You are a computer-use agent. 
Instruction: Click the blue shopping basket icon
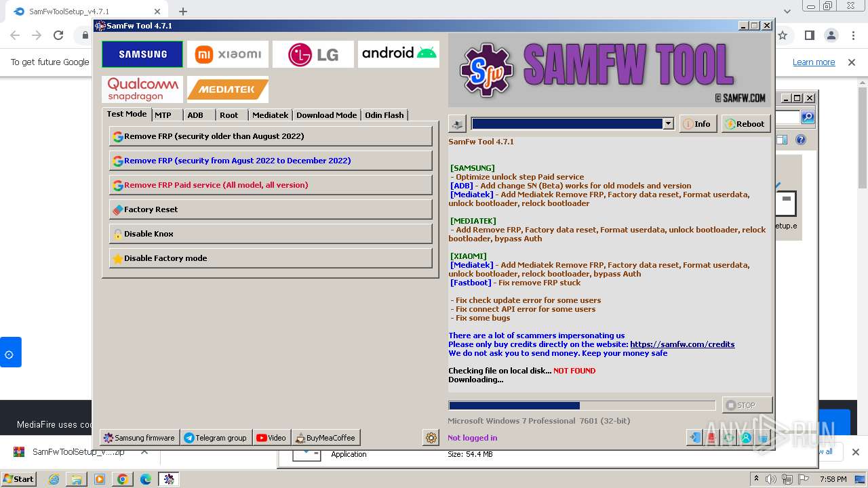pos(763,438)
